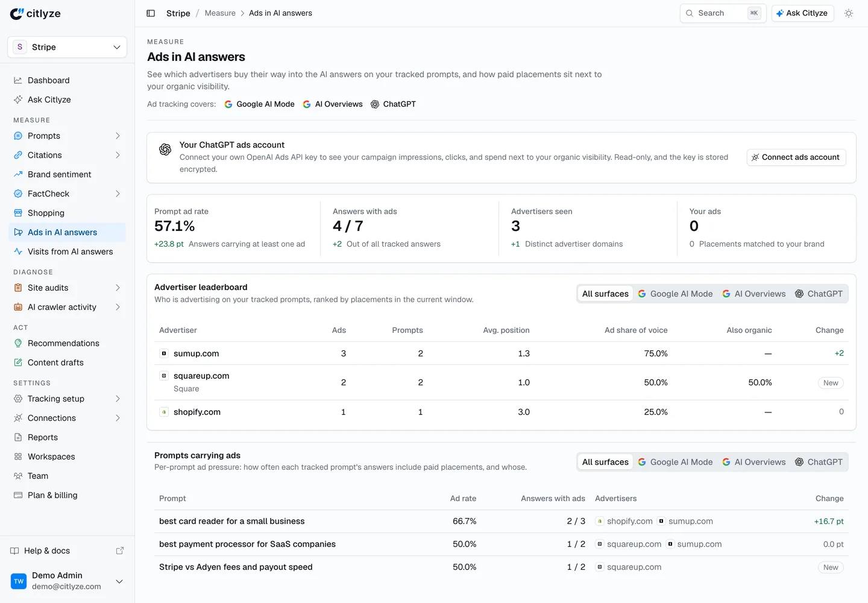Select All surfaces tab in Prompts carrying ads
Viewport: 868px width, 603px height.
[x=605, y=462]
